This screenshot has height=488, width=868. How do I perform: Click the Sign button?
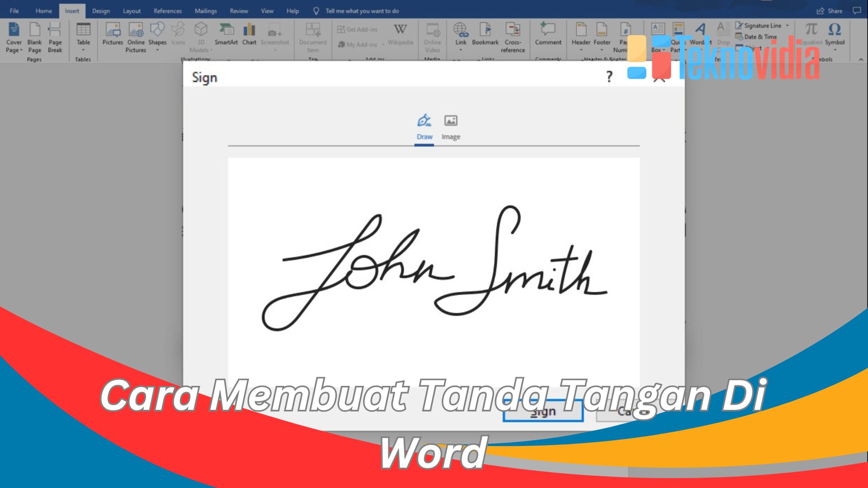point(543,412)
